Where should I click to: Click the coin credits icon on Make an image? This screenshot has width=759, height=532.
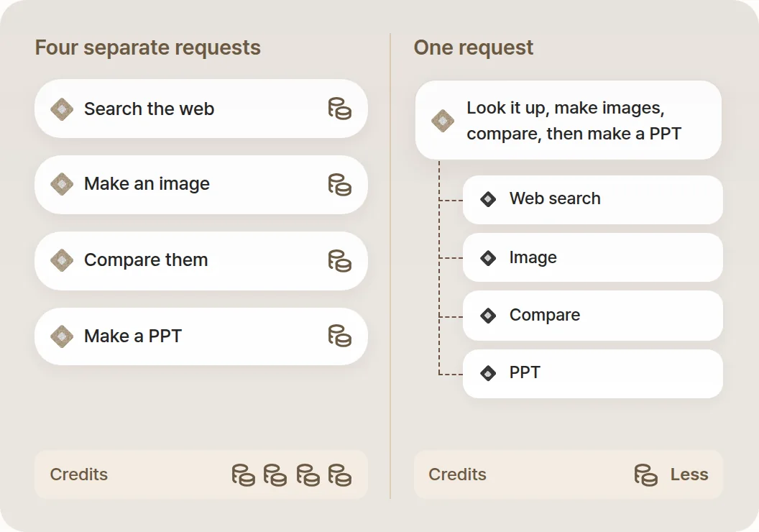pyautogui.click(x=340, y=185)
